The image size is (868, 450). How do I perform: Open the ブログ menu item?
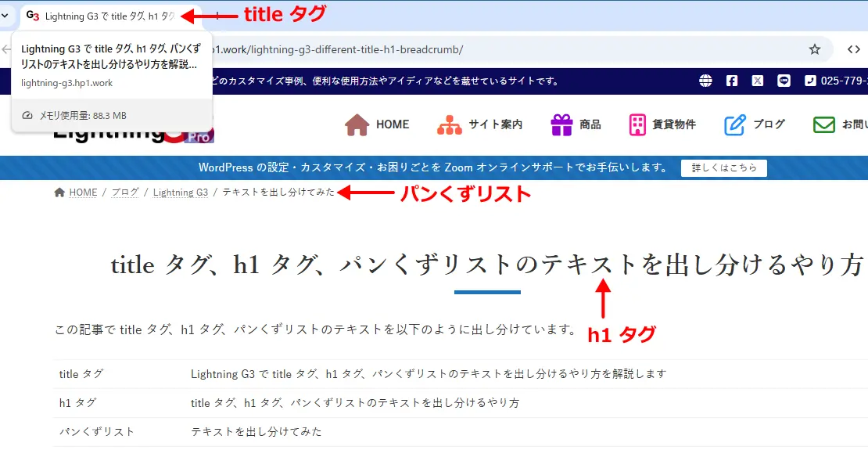tap(769, 124)
